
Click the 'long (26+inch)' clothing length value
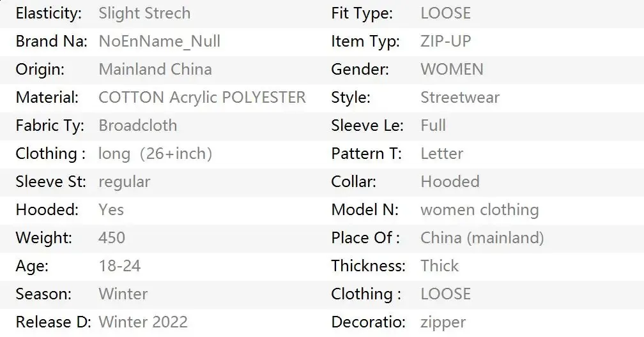pyautogui.click(x=155, y=154)
